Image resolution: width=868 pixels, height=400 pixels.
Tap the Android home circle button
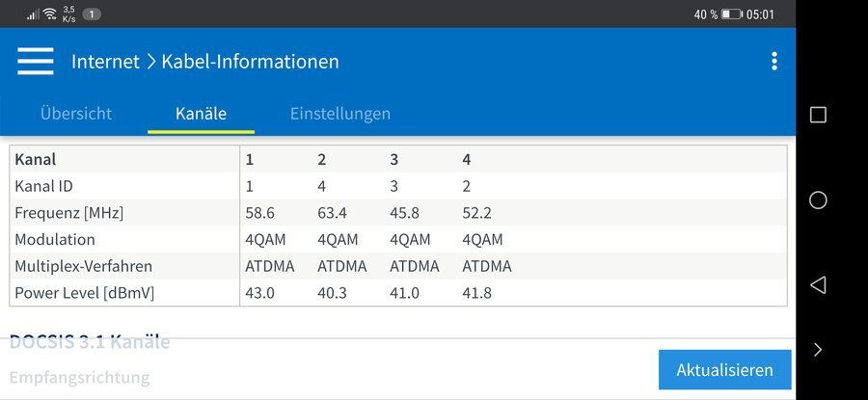pyautogui.click(x=818, y=200)
